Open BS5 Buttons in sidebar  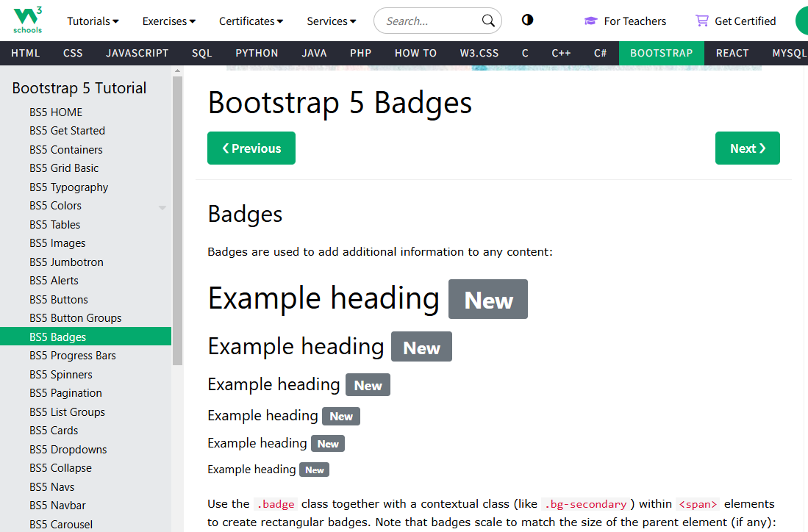coord(85,300)
